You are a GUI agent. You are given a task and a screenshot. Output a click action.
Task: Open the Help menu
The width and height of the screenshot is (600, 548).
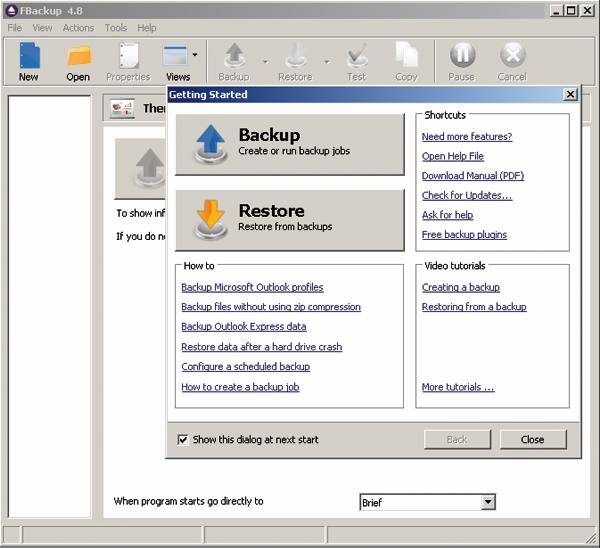click(x=147, y=28)
